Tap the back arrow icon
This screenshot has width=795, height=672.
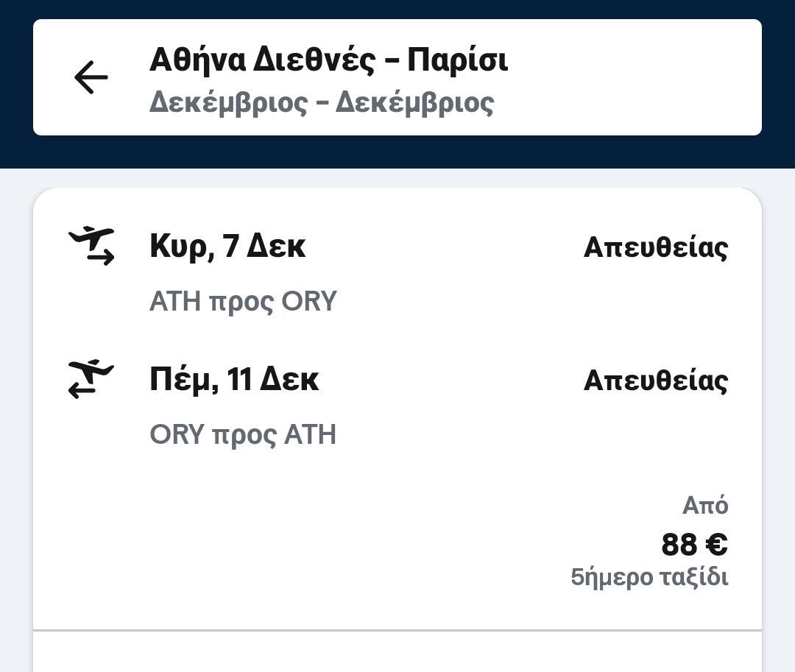tap(91, 77)
